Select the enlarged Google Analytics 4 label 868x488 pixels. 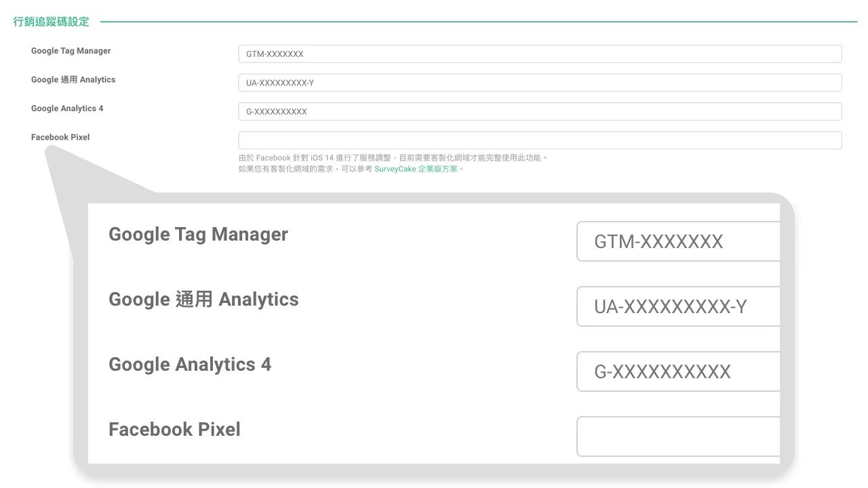[190, 365]
